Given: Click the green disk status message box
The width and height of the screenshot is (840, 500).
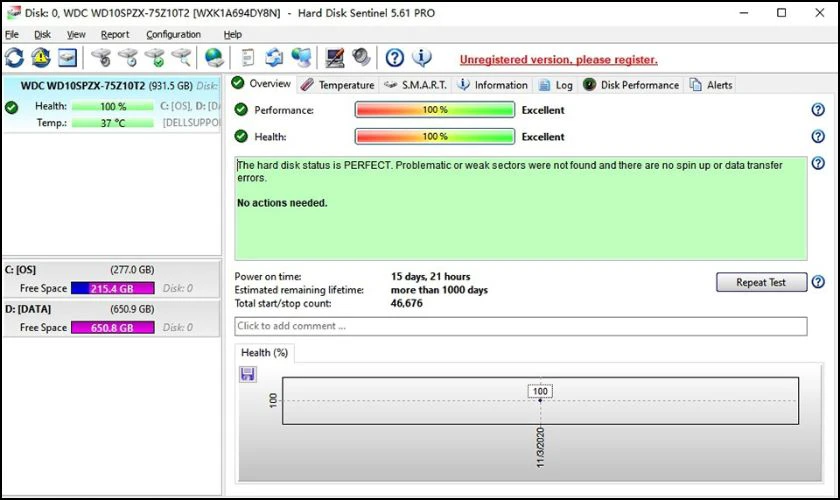Looking at the screenshot, I should pyautogui.click(x=521, y=208).
